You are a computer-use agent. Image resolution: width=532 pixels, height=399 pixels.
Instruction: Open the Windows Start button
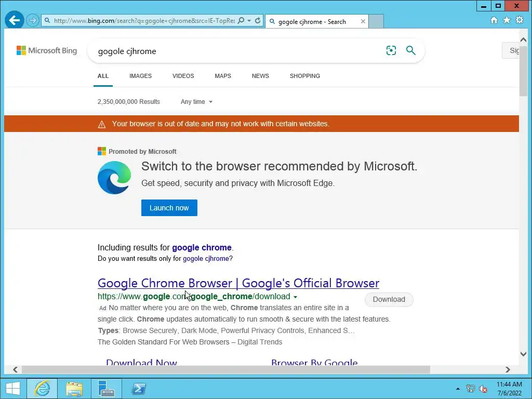(13, 388)
